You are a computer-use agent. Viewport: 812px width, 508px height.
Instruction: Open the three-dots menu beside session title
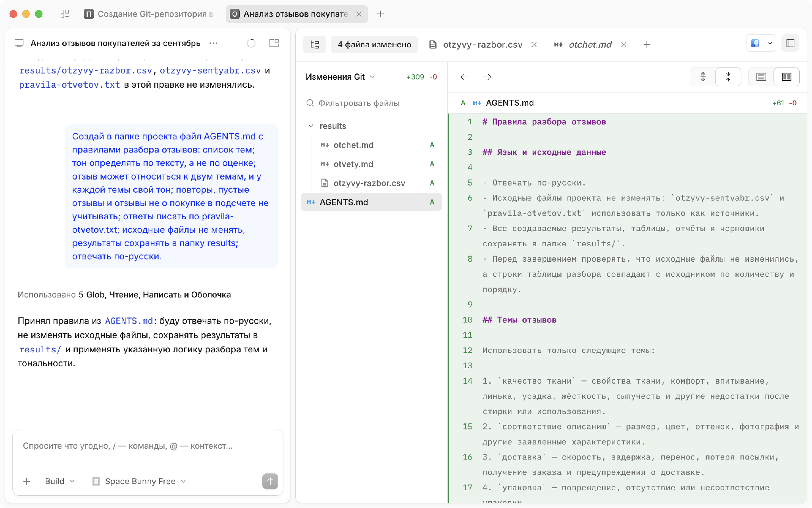(214, 43)
